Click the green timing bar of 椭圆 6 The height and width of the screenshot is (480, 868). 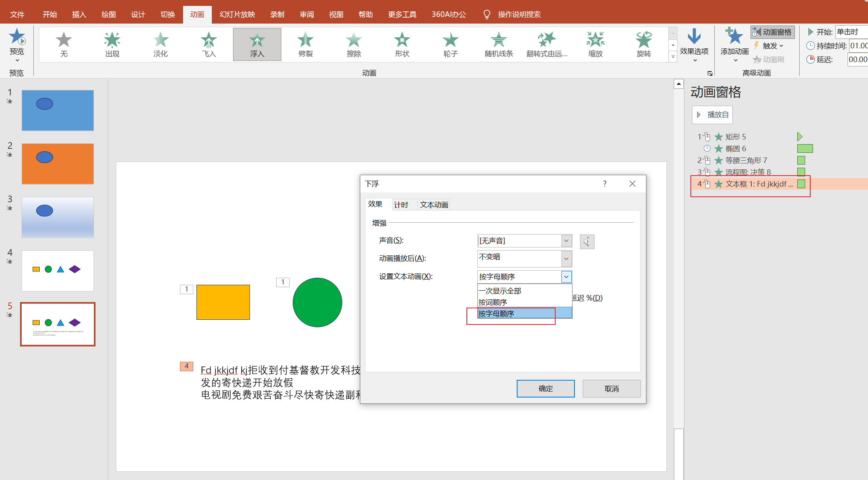pos(805,148)
